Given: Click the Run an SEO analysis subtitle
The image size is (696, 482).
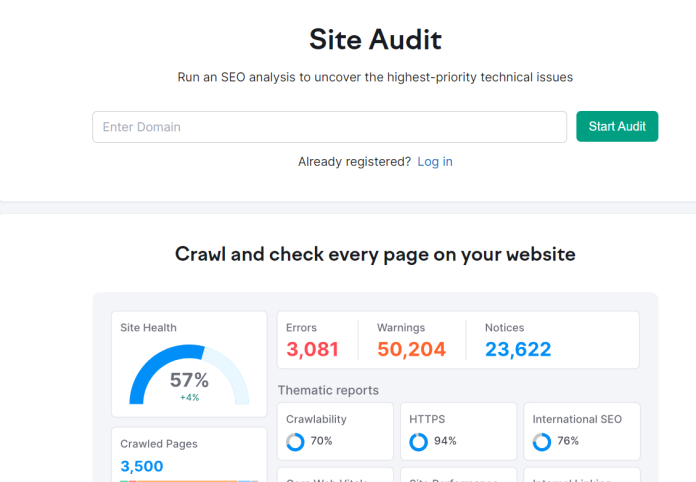Looking at the screenshot, I should coord(376,77).
